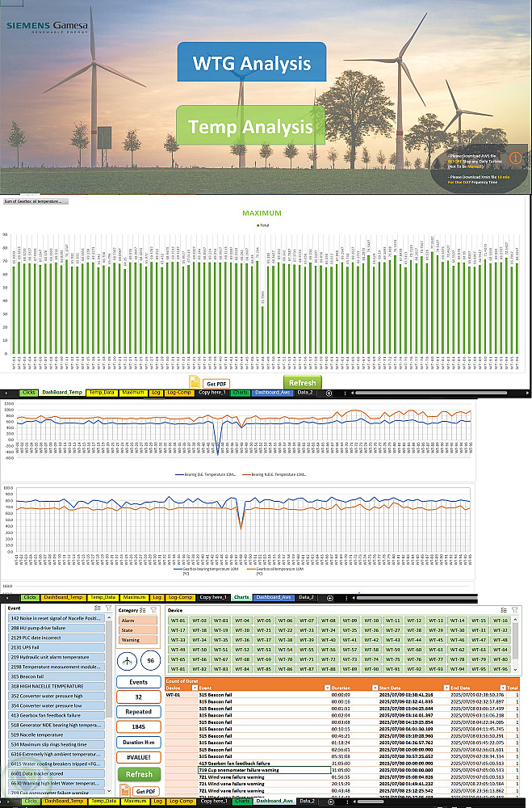532x808 pixels.
Task: Toggle multi-select icon on Device slicer
Action: [x=504, y=610]
